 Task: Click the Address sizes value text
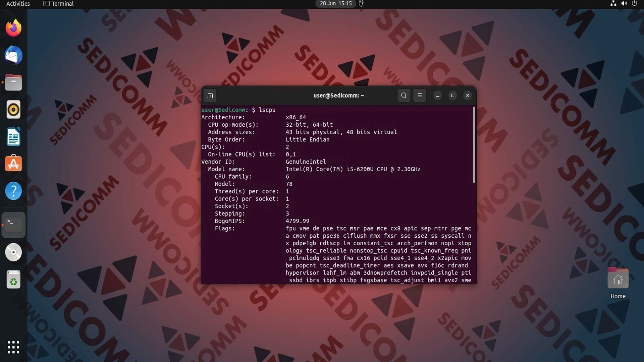coord(341,132)
